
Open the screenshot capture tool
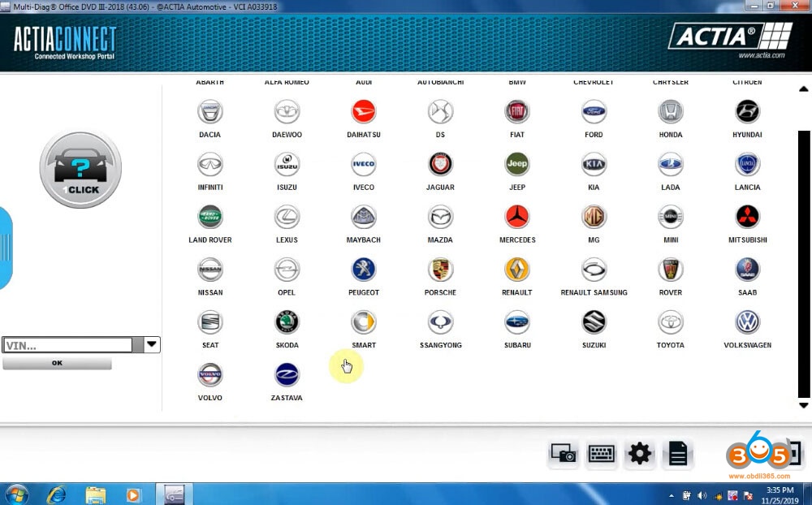[x=563, y=454]
